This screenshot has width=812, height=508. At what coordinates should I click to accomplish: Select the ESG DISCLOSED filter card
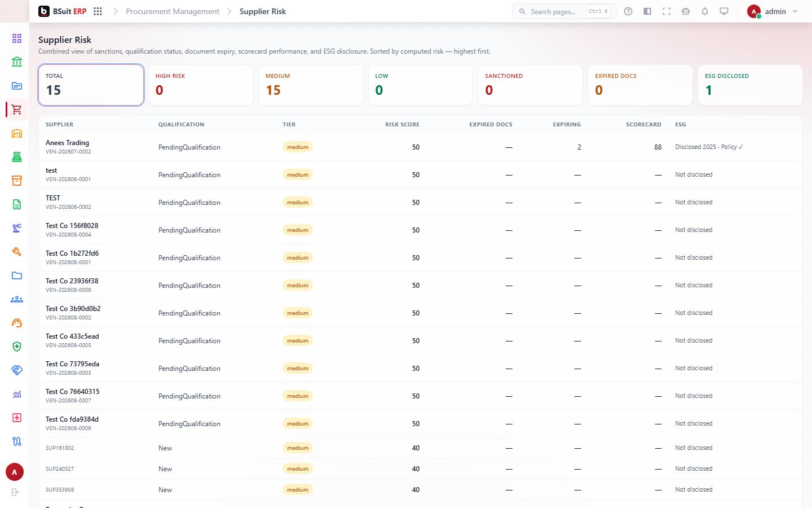tap(750, 85)
